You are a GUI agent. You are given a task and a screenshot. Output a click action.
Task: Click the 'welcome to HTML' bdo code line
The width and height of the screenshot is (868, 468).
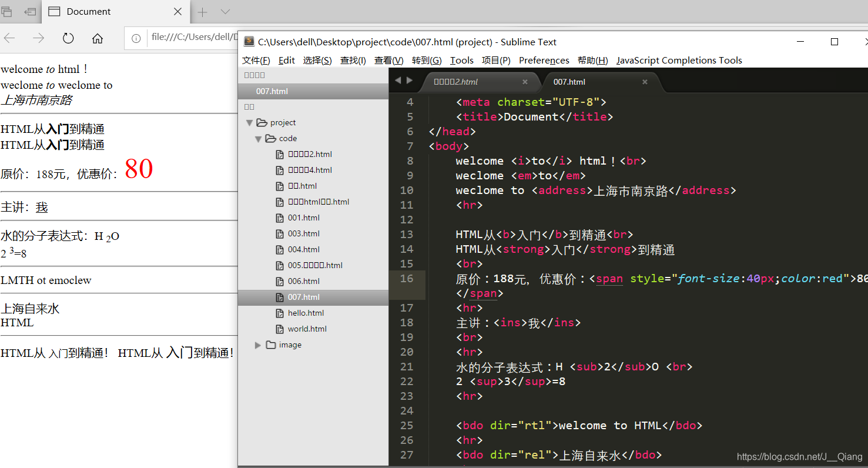[579, 426]
